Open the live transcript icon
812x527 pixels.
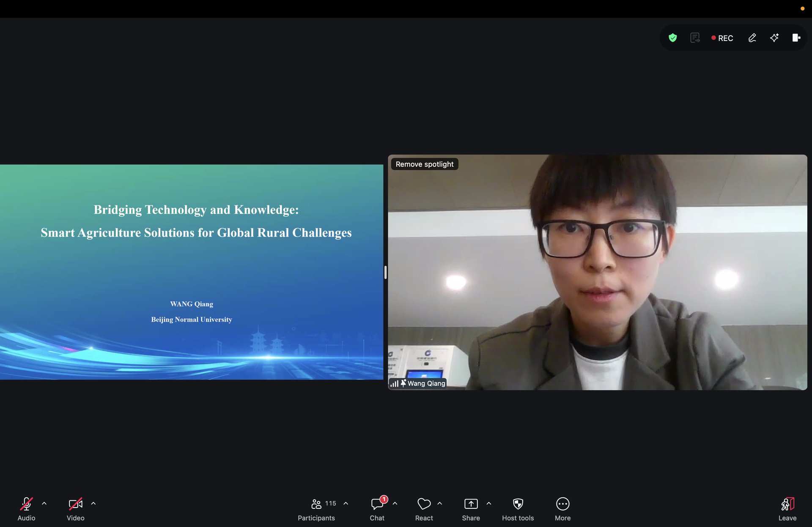pos(695,38)
